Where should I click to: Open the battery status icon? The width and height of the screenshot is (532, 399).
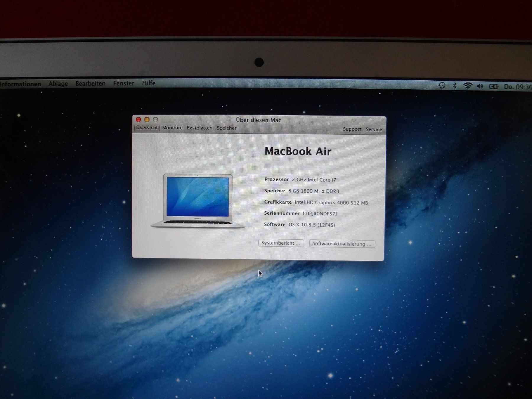(493, 87)
